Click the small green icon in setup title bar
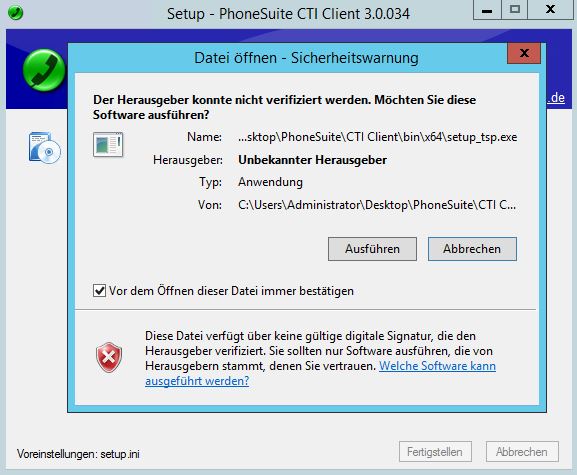The height and width of the screenshot is (475, 577). pyautogui.click(x=15, y=13)
